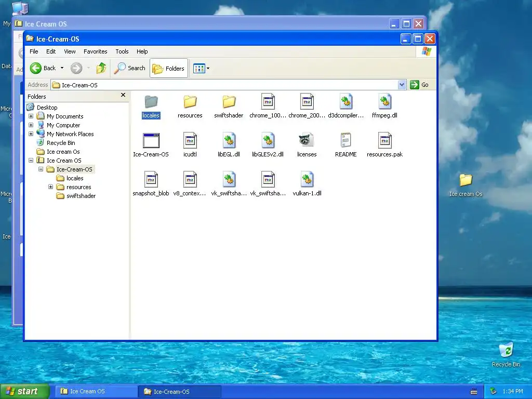Close the Folders pane

click(x=123, y=96)
